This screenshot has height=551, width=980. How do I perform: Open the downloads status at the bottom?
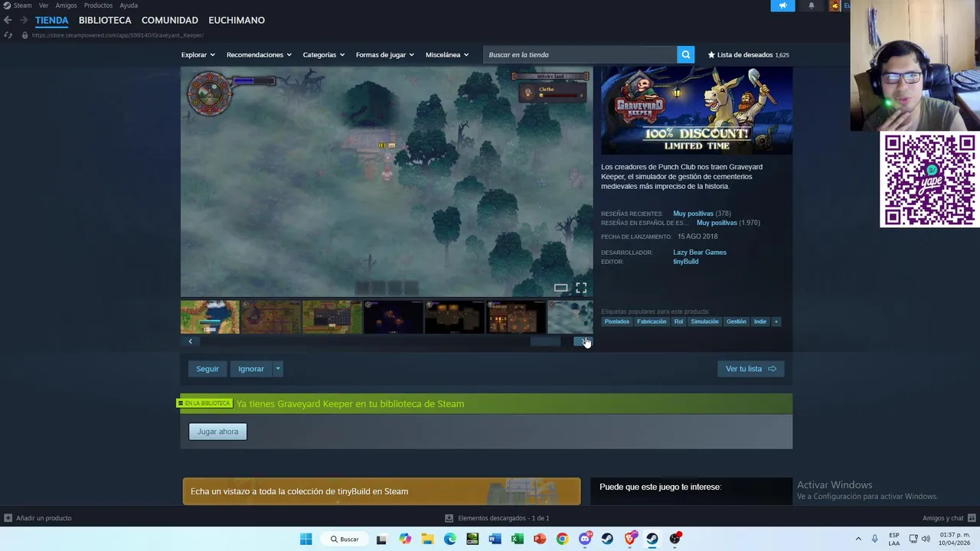point(497,518)
